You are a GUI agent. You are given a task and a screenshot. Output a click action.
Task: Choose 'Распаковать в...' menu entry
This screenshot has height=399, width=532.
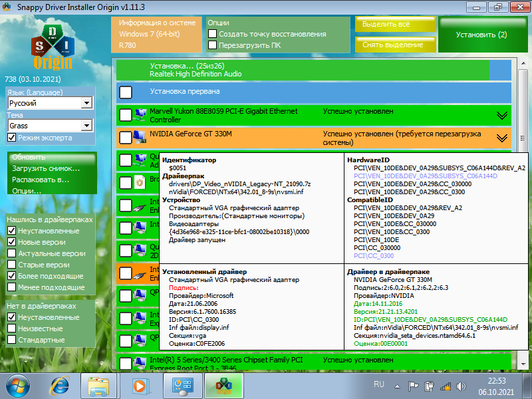click(40, 180)
